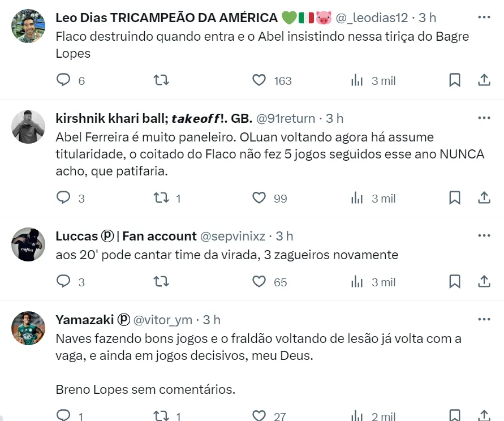The image size is (504, 421).
Task: Reply to Leo Dias's tweet
Action: point(63,80)
